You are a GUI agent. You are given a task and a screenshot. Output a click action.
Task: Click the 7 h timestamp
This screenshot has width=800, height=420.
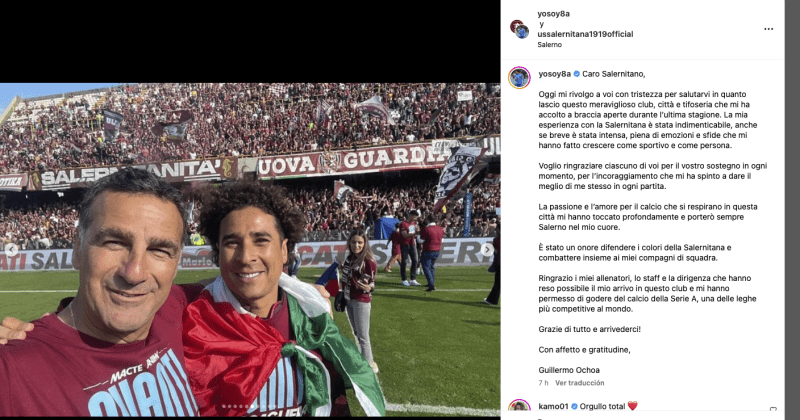[543, 383]
